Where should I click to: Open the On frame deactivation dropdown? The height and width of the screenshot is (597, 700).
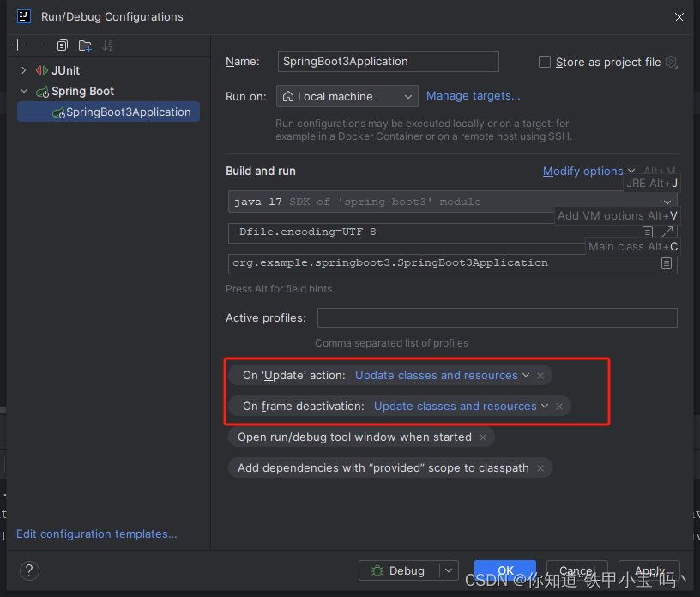click(x=461, y=406)
